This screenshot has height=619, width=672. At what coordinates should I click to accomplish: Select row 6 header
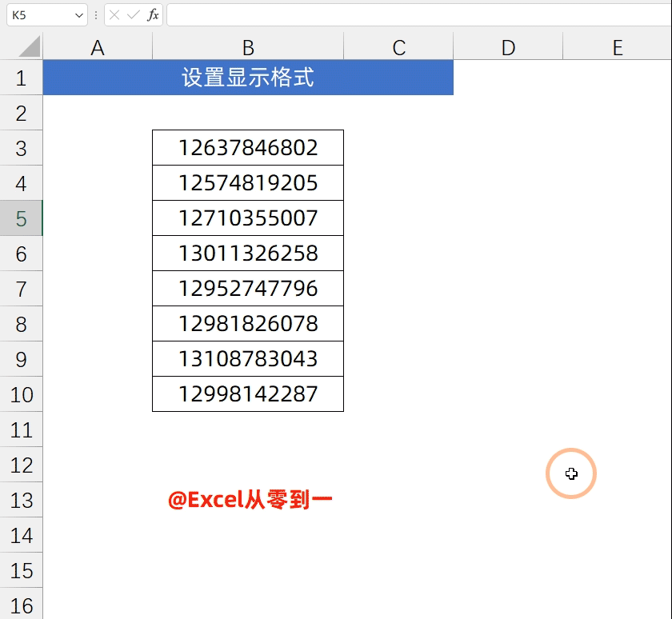point(21,254)
